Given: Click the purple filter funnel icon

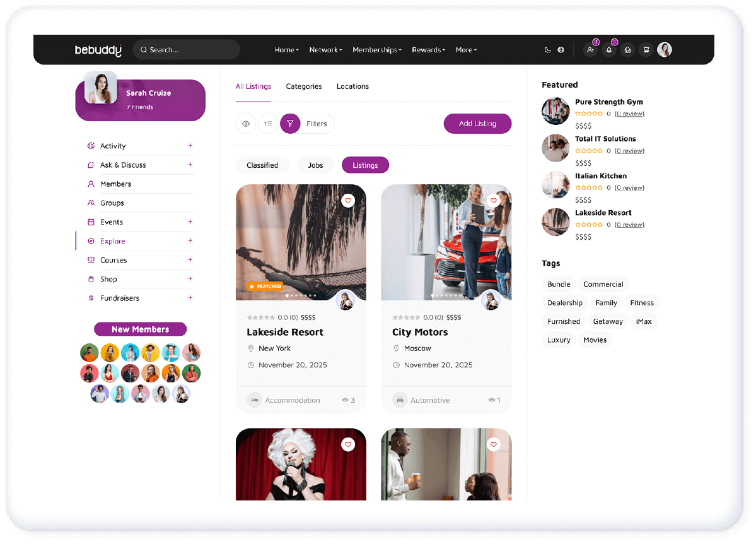Looking at the screenshot, I should tap(290, 124).
